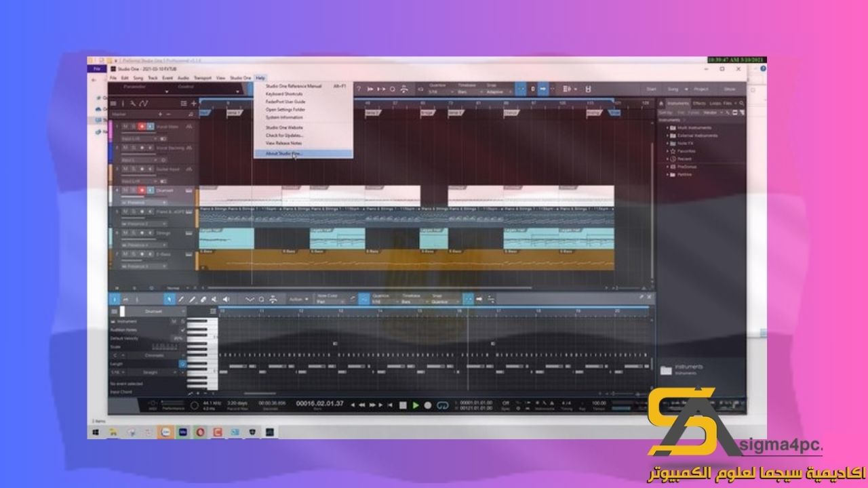Open the editor Action dropdown

click(298, 299)
